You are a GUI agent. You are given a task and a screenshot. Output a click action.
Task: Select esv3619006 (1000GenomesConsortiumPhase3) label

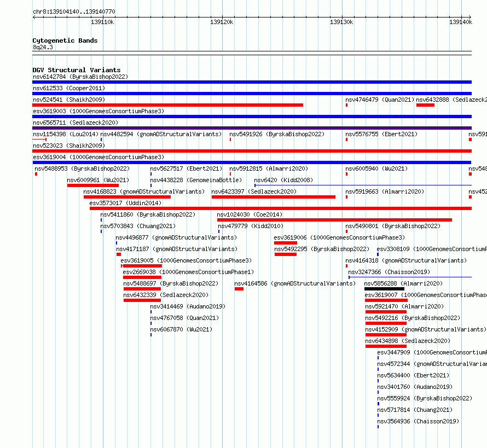(339, 237)
